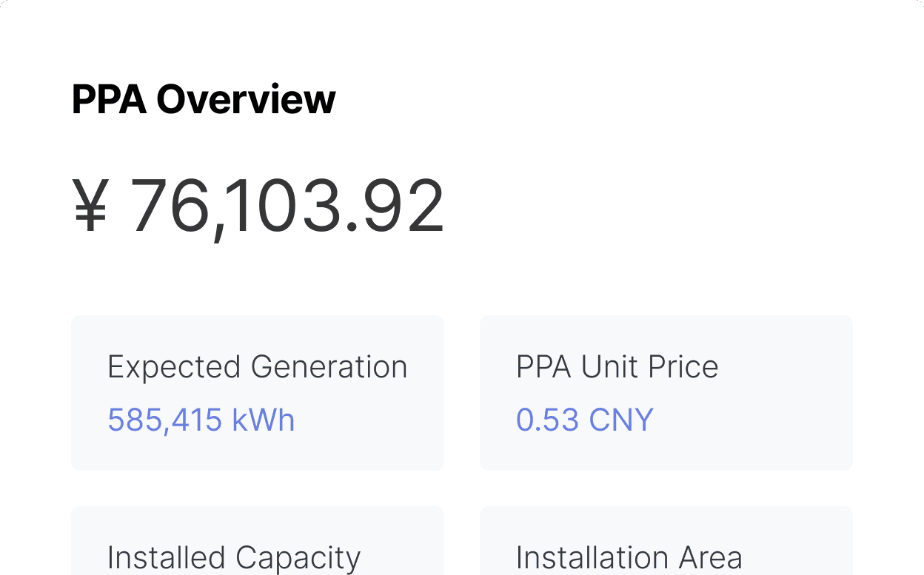Select the total value ¥ 76,103.92

tap(259, 205)
